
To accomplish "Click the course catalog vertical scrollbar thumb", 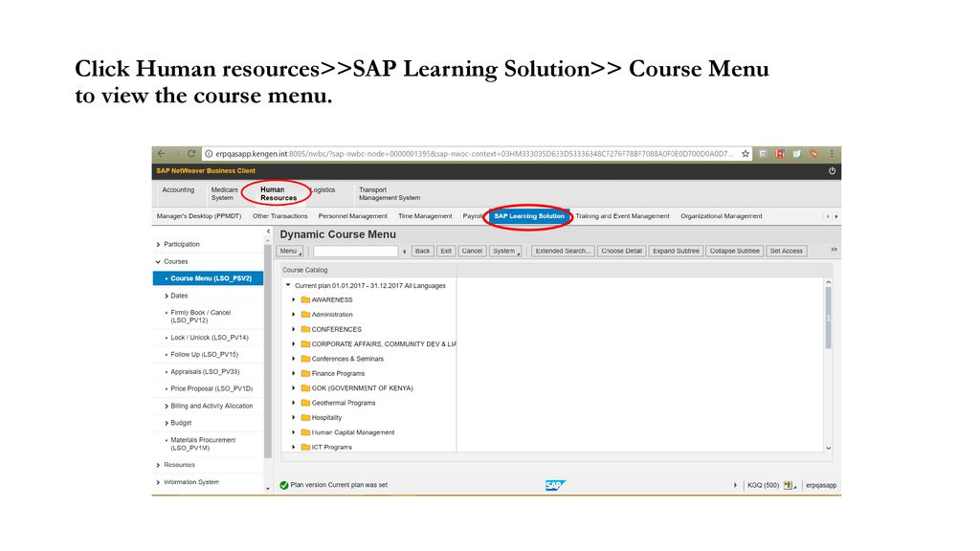I will [828, 319].
